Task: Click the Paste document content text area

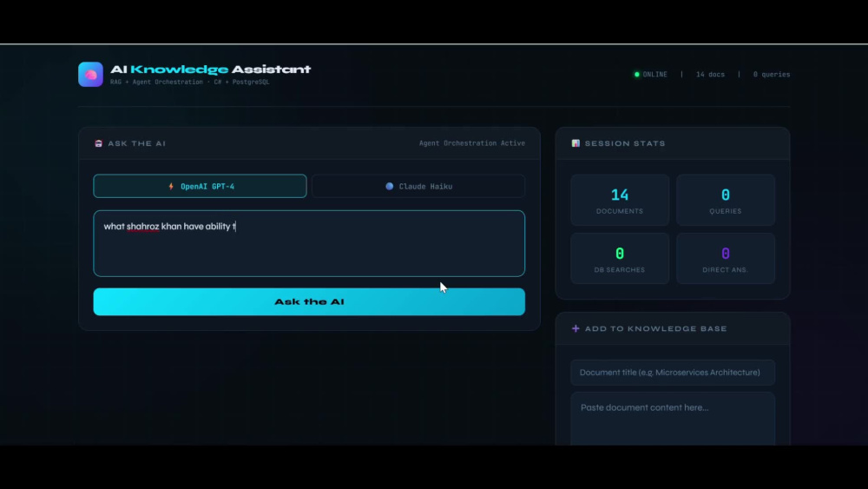Action: coord(673,419)
